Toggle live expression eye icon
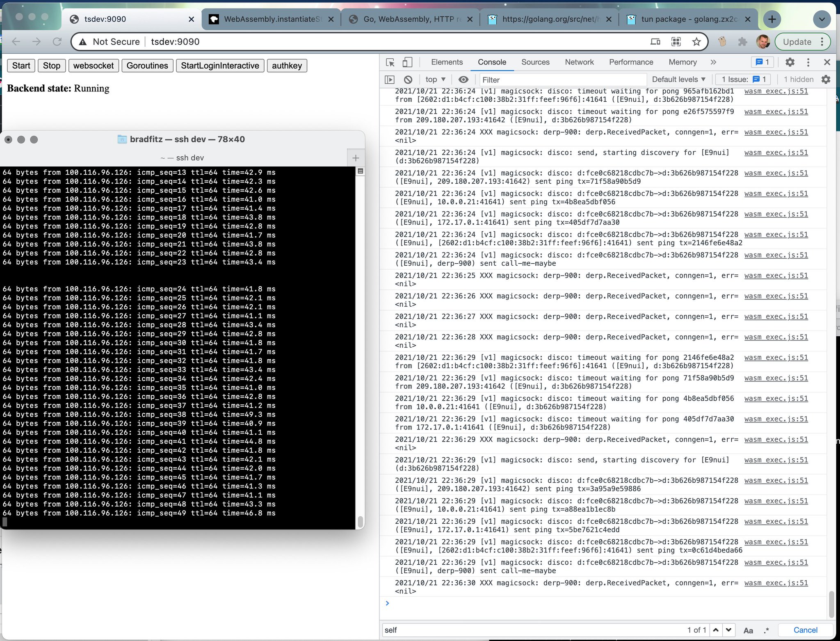840x641 pixels. coord(463,80)
